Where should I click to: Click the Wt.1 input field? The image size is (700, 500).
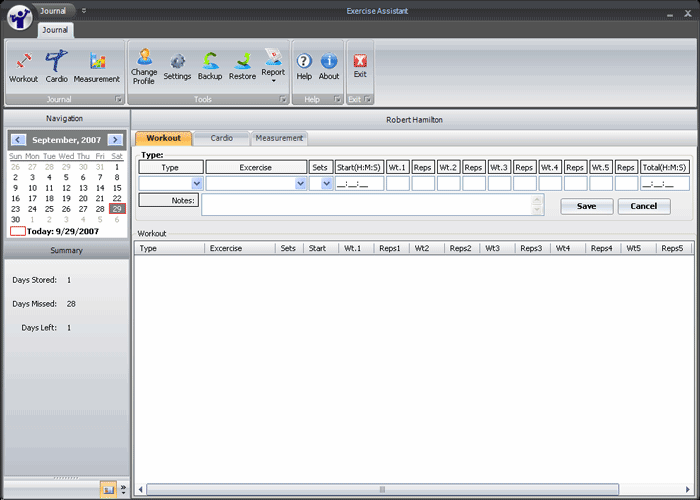[398, 183]
